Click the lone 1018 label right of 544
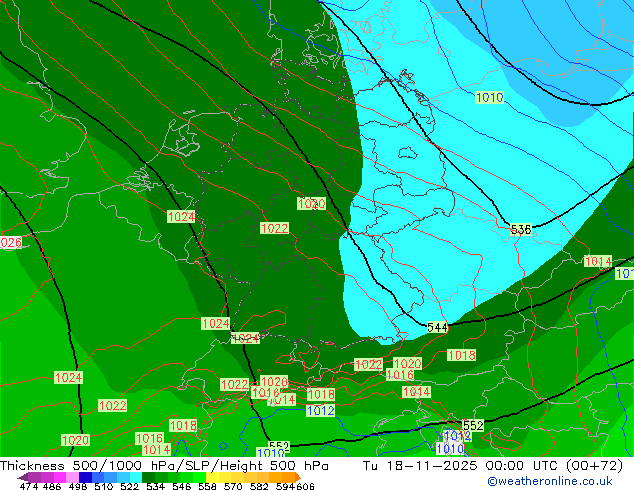The height and width of the screenshot is (490, 634). (x=462, y=355)
